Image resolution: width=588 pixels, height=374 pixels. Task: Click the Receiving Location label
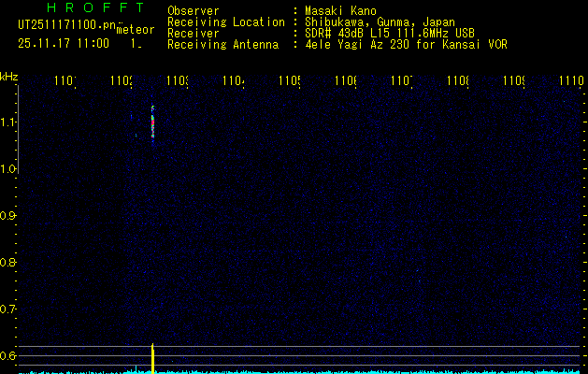click(225, 22)
